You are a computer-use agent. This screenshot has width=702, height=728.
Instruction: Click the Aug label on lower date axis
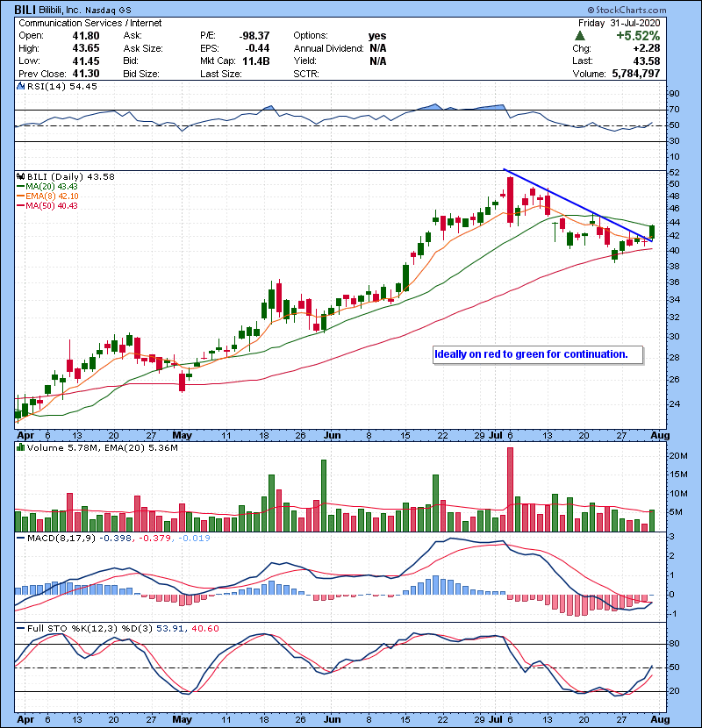(660, 719)
